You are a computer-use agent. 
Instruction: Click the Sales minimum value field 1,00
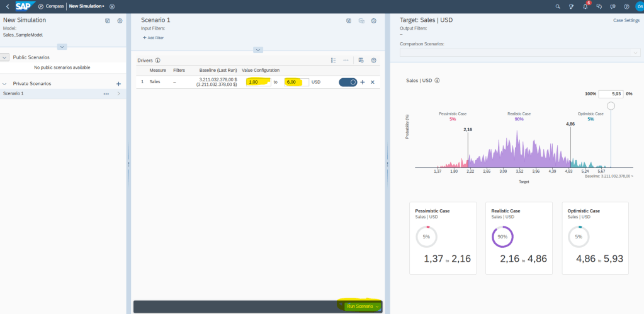point(258,82)
